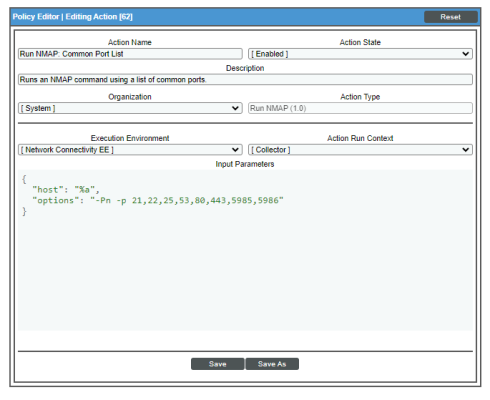Click the "host" line in Input Parameters

tap(66, 190)
